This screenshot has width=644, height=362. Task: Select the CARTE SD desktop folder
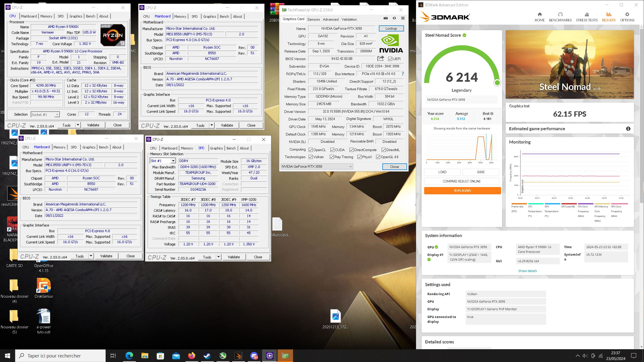click(14, 258)
